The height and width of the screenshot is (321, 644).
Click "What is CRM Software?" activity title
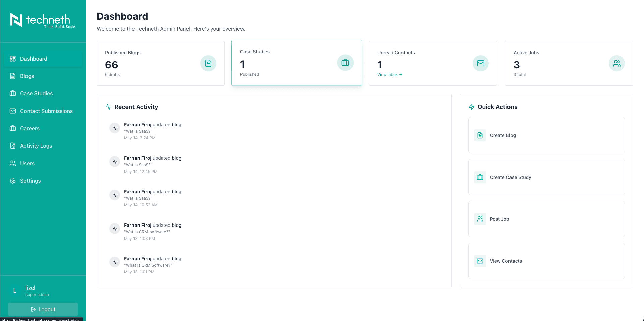[x=148, y=265]
